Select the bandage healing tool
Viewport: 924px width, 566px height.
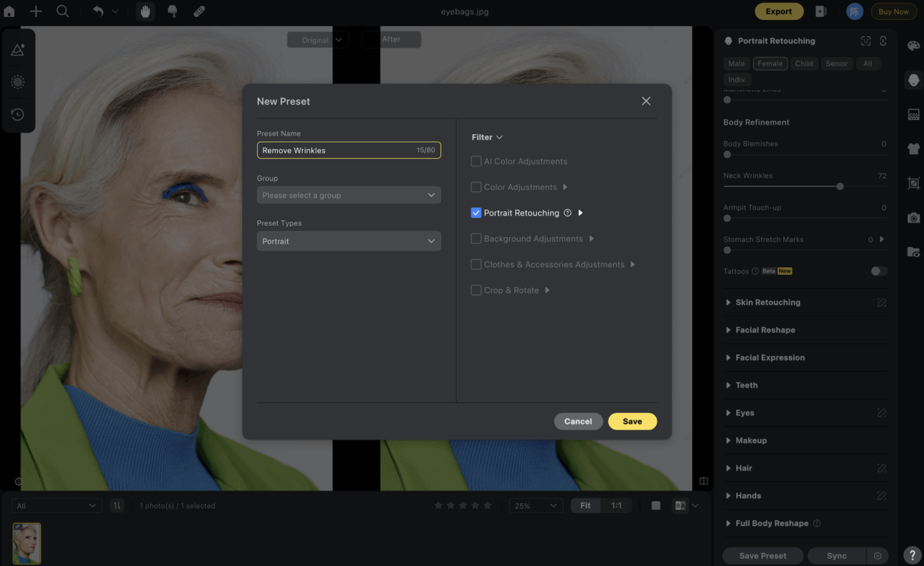[199, 12]
